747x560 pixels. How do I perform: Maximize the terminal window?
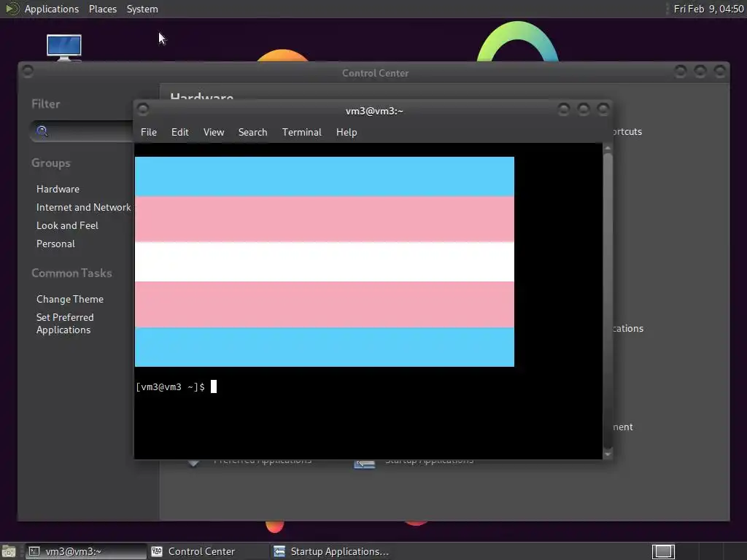583,110
